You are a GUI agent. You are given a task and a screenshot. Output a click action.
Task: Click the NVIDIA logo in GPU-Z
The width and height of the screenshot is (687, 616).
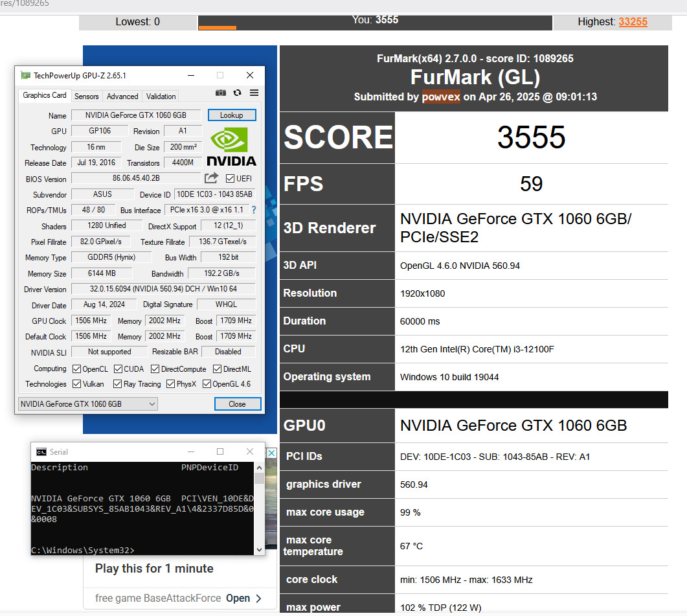tap(231, 147)
